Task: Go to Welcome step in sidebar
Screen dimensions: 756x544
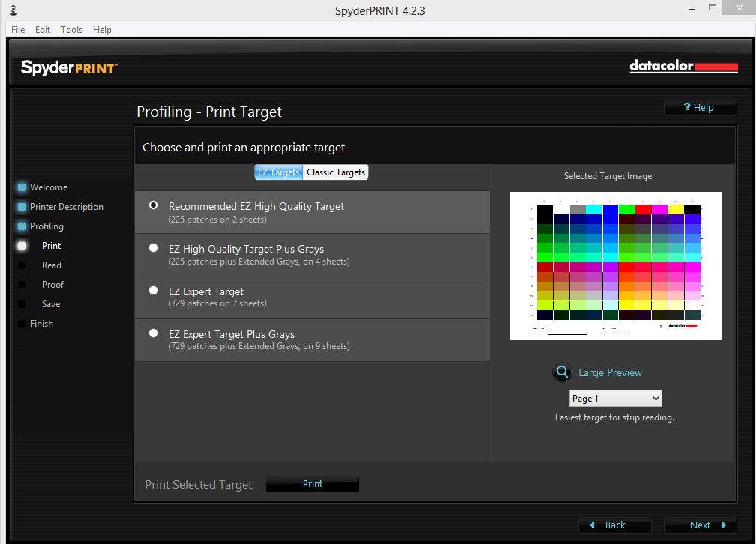Action: (49, 187)
